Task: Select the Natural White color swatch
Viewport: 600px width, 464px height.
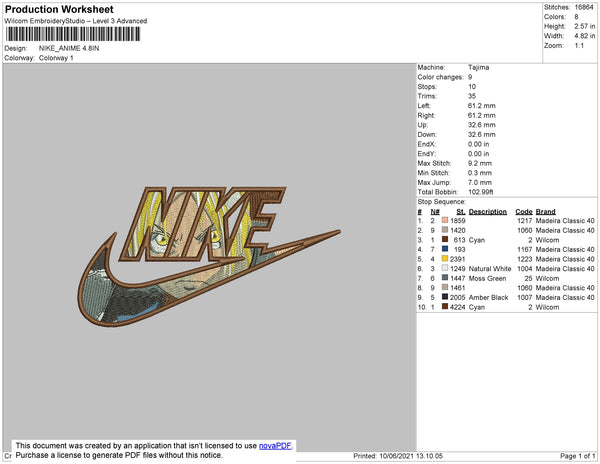Action: point(445,268)
